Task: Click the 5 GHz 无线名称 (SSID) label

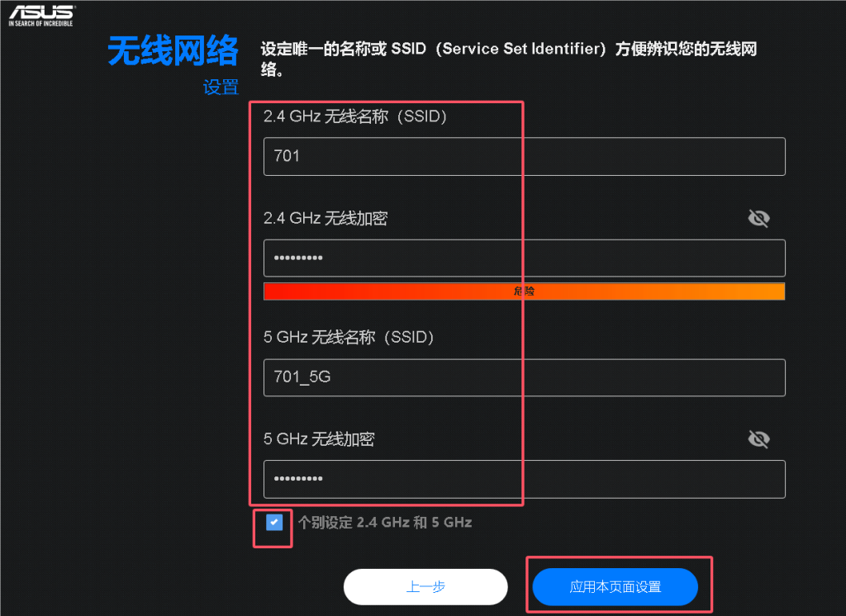Action: click(x=349, y=337)
